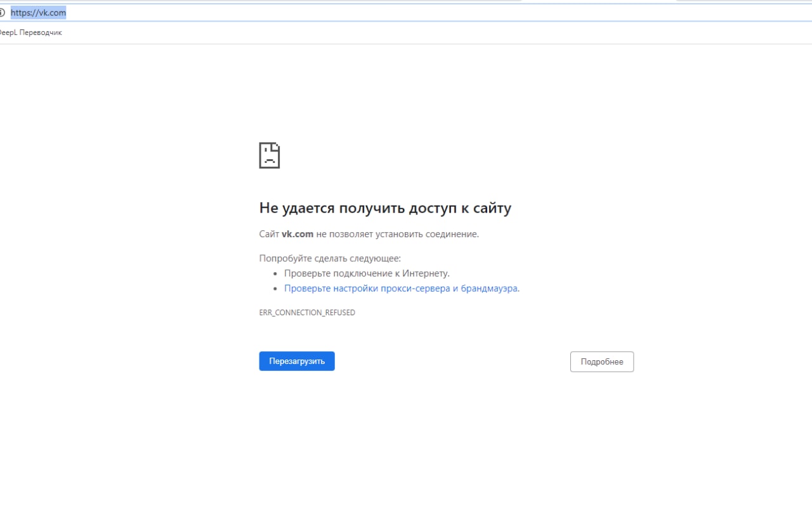
Task: Click the heading Не удается получить доступ к сайту
Action: 385,208
